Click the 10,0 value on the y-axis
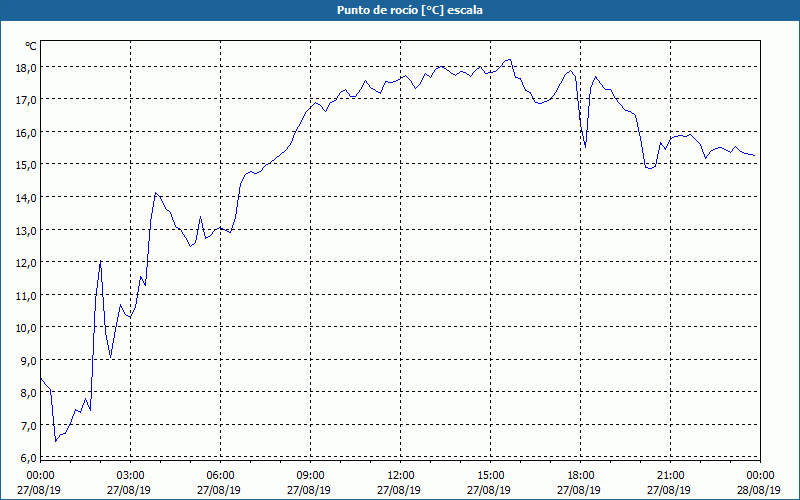Image resolution: width=800 pixels, height=500 pixels. tap(26, 328)
